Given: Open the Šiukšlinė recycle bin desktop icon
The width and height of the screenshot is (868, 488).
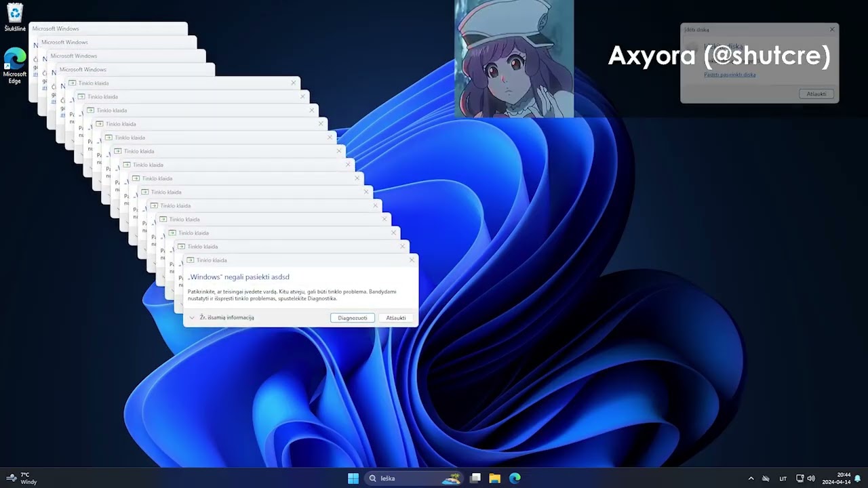Looking at the screenshot, I should [15, 18].
